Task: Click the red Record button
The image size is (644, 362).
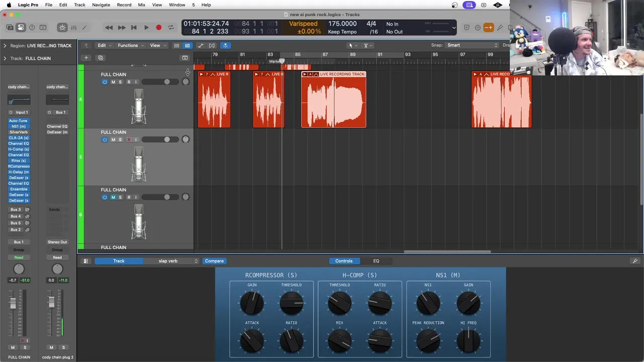Action: pos(158,28)
